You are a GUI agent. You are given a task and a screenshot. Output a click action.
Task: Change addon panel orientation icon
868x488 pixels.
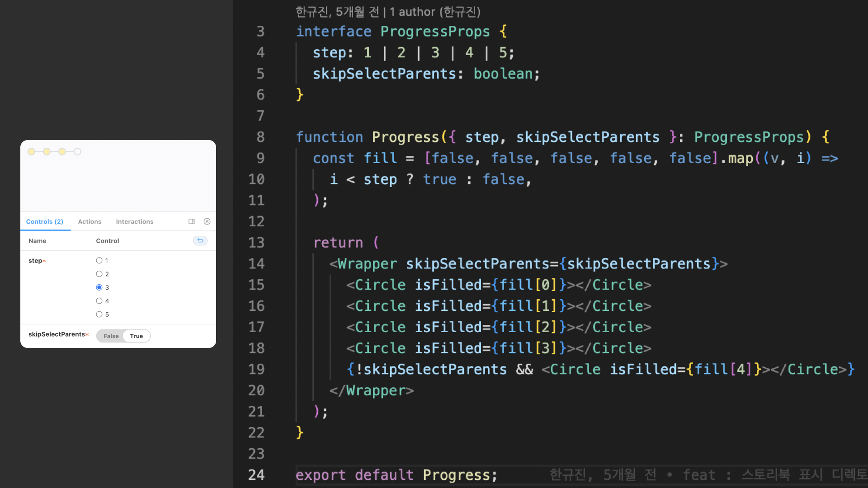coord(192,221)
